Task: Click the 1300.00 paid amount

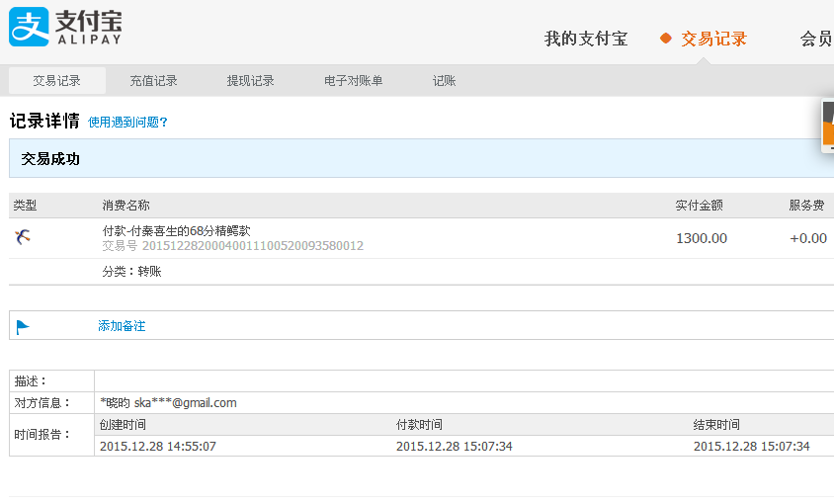Action: (701, 238)
